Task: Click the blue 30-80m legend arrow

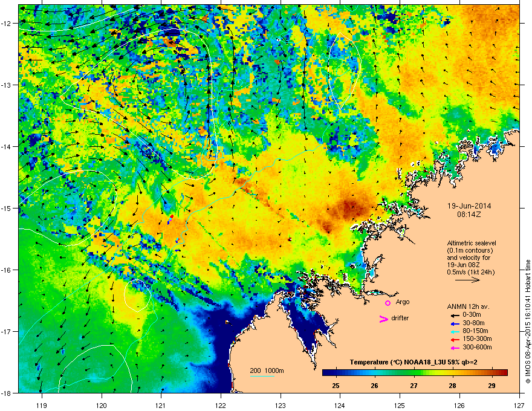Action: tap(455, 323)
